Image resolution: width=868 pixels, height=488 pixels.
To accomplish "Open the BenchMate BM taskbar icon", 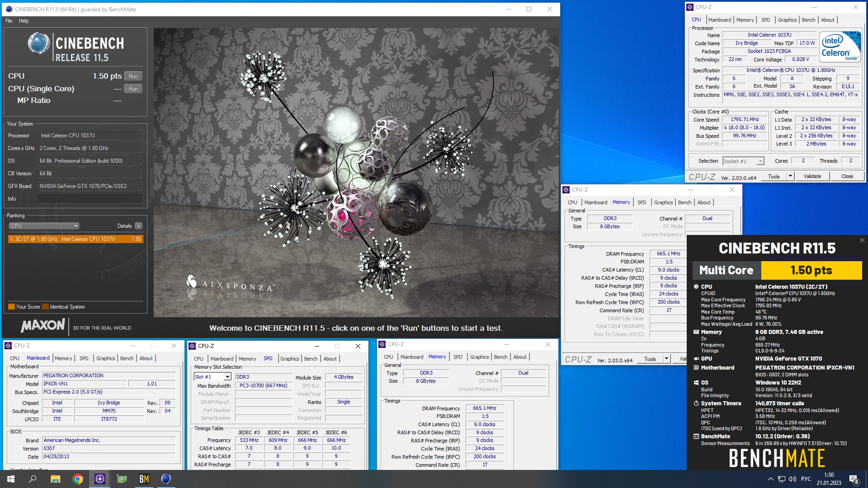I will click(144, 479).
